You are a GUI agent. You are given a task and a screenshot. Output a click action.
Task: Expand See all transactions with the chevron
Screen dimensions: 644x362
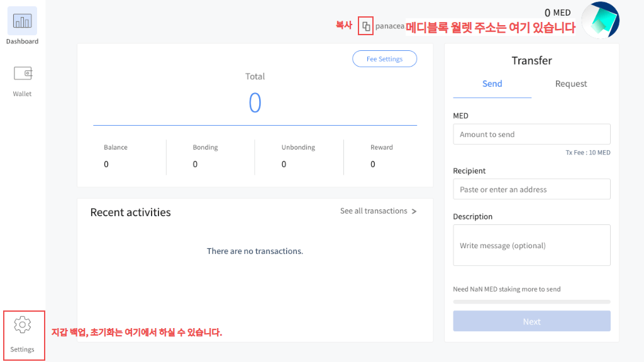[413, 211]
